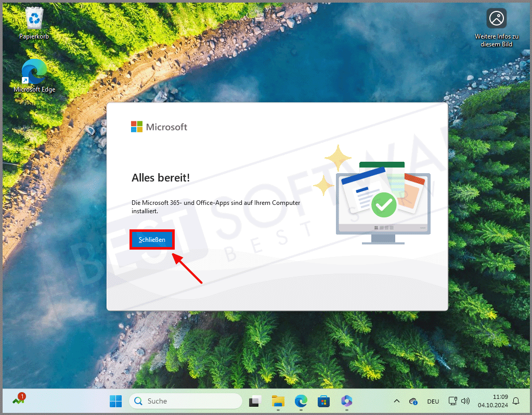Select the Microsoft Edge desktop shortcut

[34, 76]
